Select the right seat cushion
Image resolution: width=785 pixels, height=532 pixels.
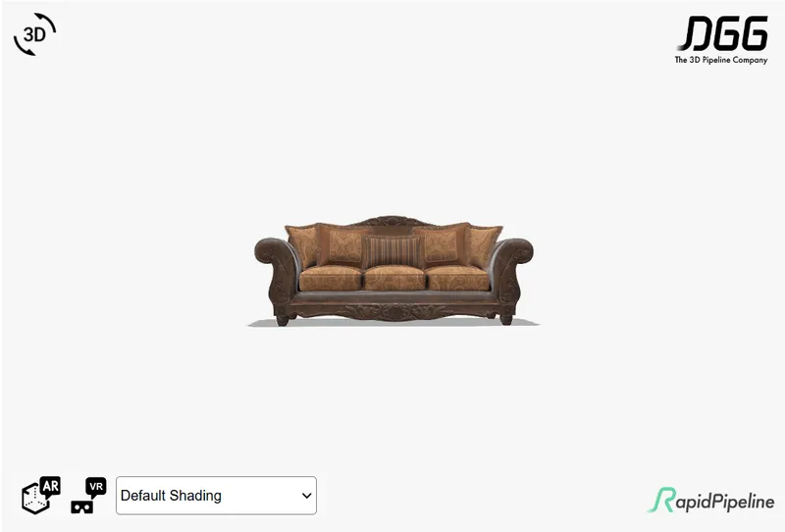pyautogui.click(x=457, y=279)
